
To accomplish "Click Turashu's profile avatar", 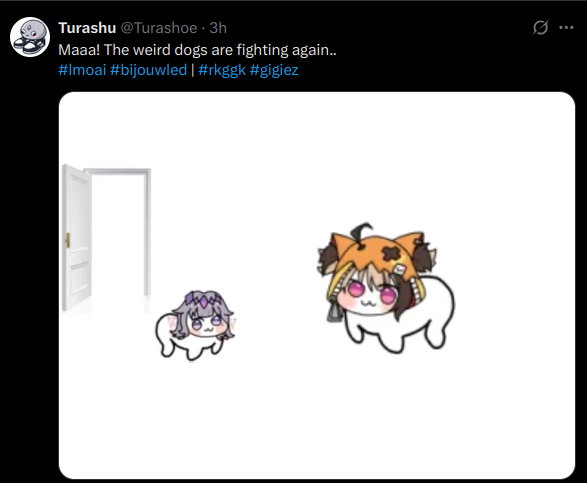I will pos(30,37).
